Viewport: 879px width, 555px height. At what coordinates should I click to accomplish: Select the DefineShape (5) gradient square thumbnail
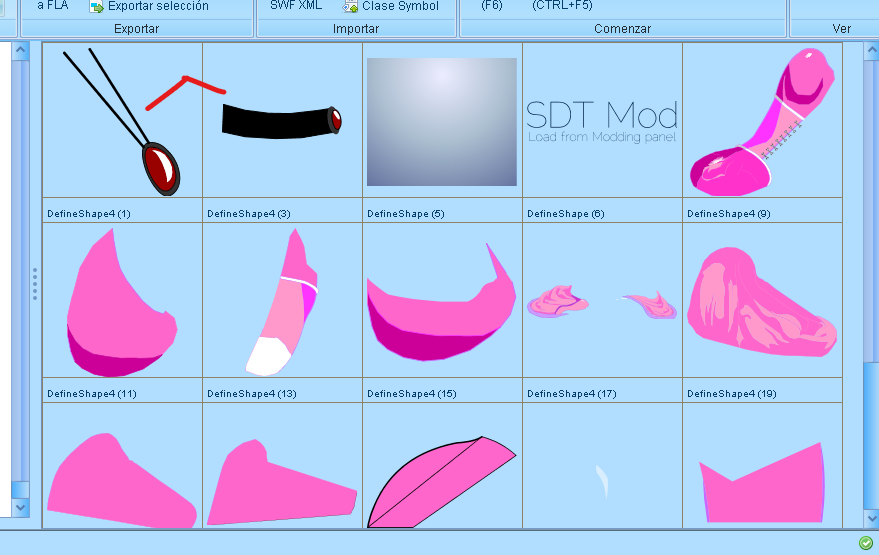442,122
